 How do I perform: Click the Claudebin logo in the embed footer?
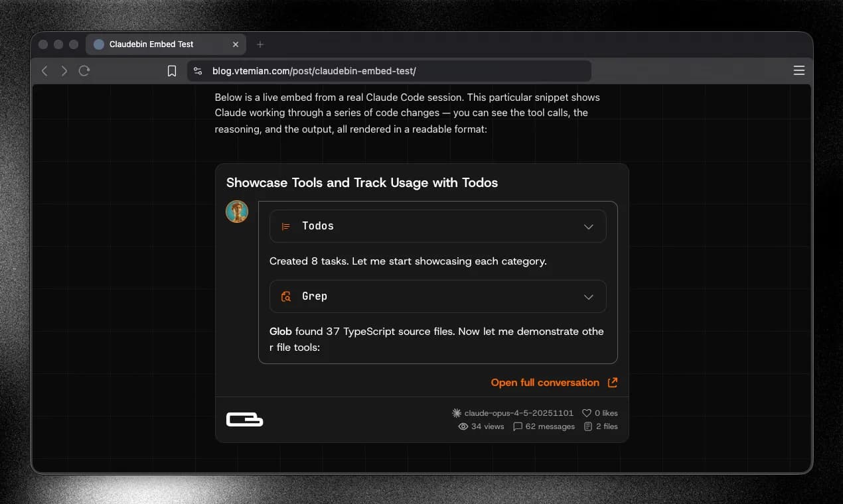click(244, 419)
